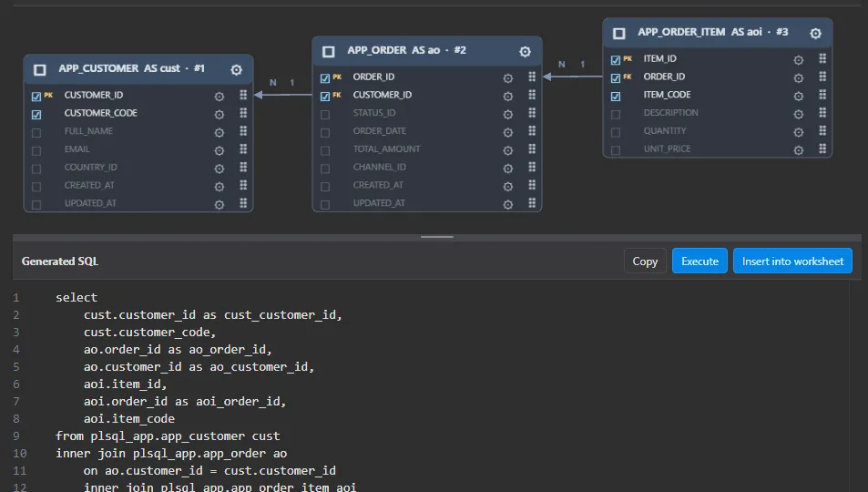Click gear icon on EMAIL column
This screenshot has height=492, width=868.
tap(220, 150)
